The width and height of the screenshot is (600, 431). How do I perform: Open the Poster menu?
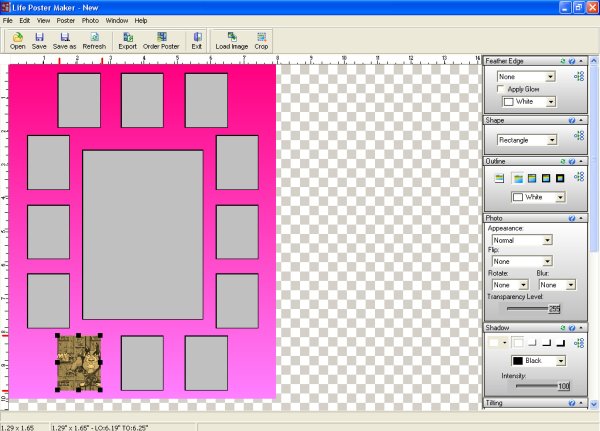pos(66,20)
